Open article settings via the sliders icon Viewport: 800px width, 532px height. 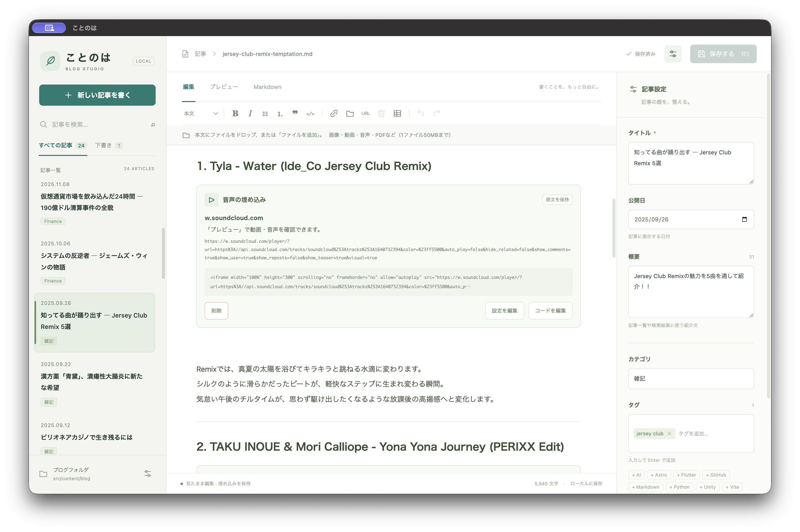pyautogui.click(x=673, y=54)
